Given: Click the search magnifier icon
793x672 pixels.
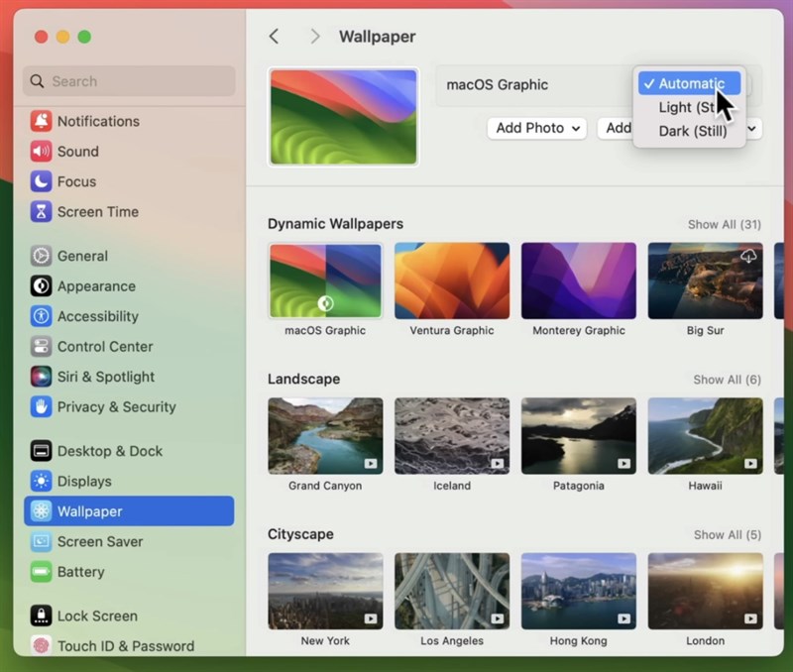Looking at the screenshot, I should coord(37,81).
